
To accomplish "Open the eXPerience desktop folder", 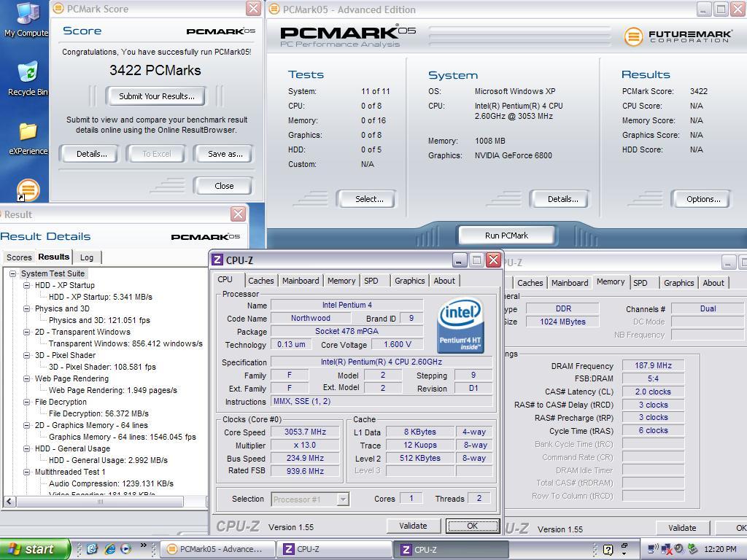I will coord(28,139).
